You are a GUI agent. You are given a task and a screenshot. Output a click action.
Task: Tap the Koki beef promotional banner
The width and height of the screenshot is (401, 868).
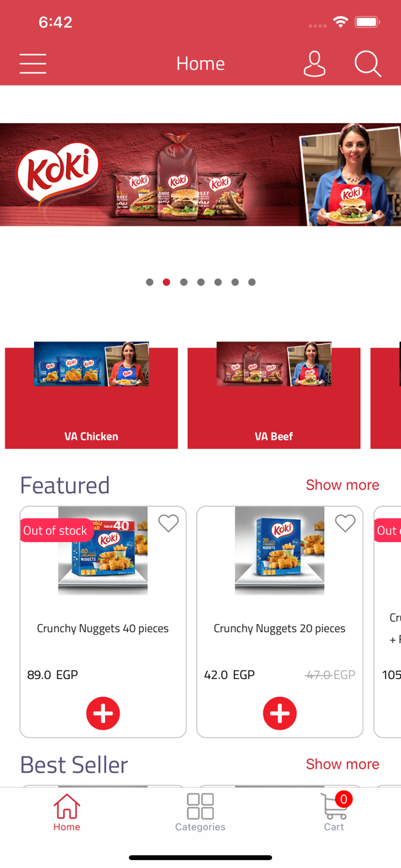click(x=200, y=174)
